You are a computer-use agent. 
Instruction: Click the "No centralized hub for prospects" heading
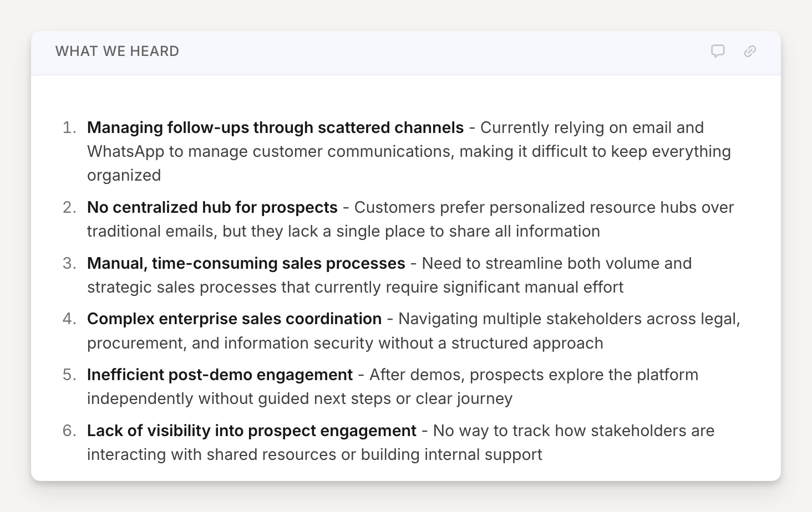coord(212,207)
